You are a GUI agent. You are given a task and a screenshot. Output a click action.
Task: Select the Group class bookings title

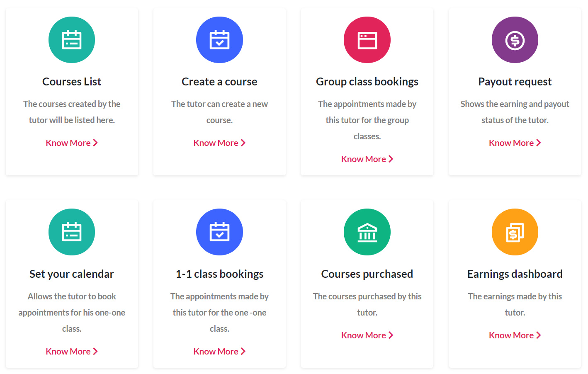point(367,82)
